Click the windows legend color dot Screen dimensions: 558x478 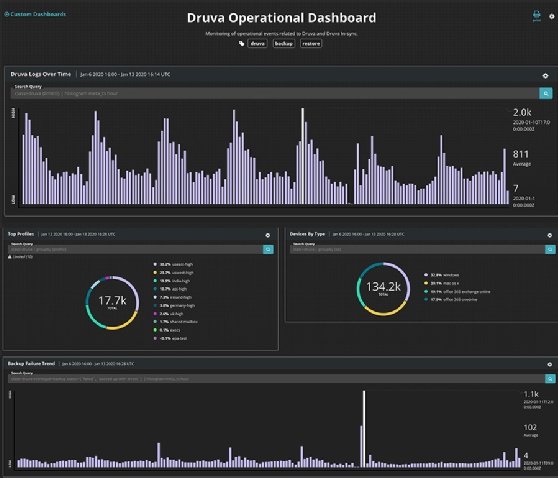(x=426, y=275)
